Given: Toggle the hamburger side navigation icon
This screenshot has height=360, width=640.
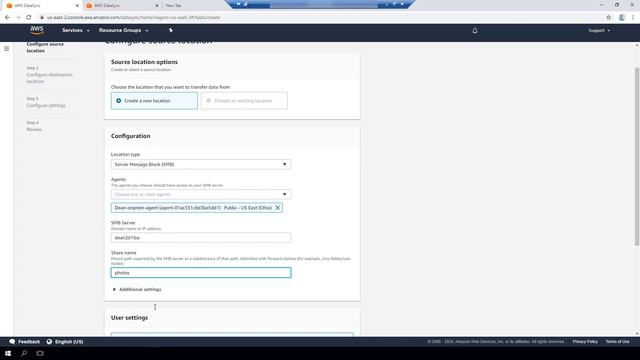Looking at the screenshot, I should coord(7,49).
